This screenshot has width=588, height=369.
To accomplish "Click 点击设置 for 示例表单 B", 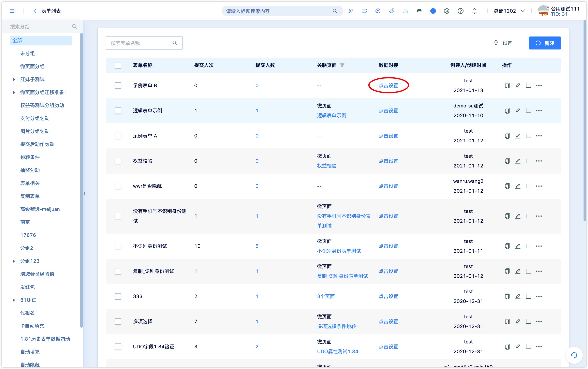I will click(388, 85).
